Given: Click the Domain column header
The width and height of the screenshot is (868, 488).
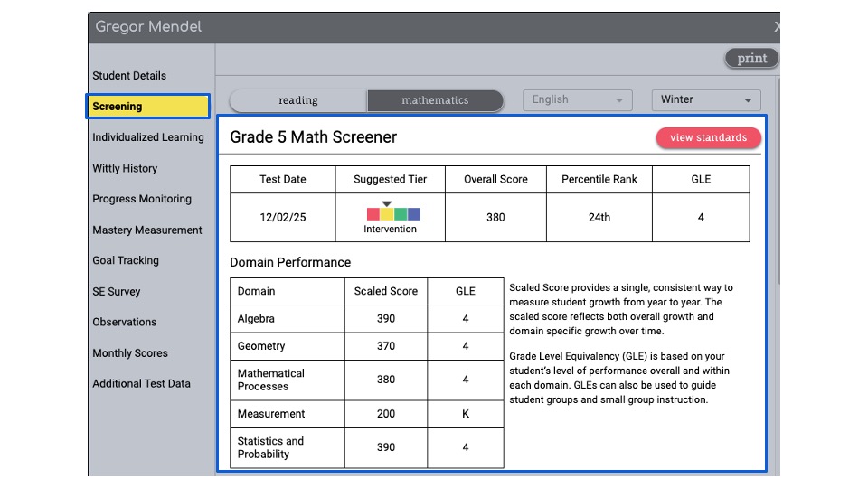Looking at the screenshot, I should [x=288, y=291].
